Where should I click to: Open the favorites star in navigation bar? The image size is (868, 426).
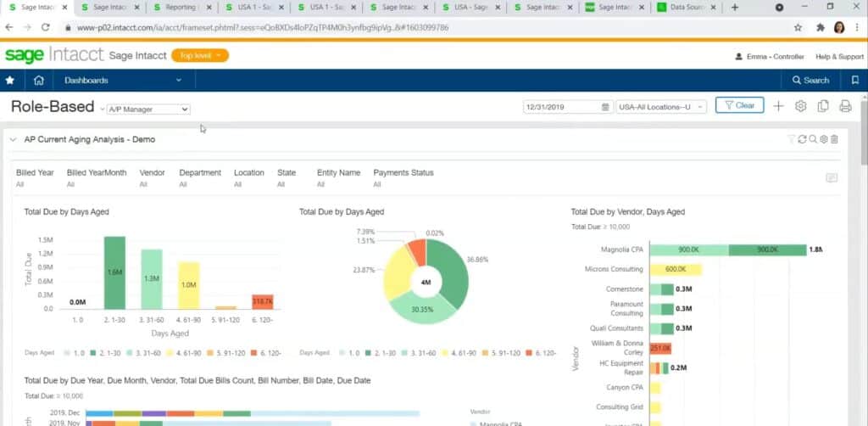point(9,81)
